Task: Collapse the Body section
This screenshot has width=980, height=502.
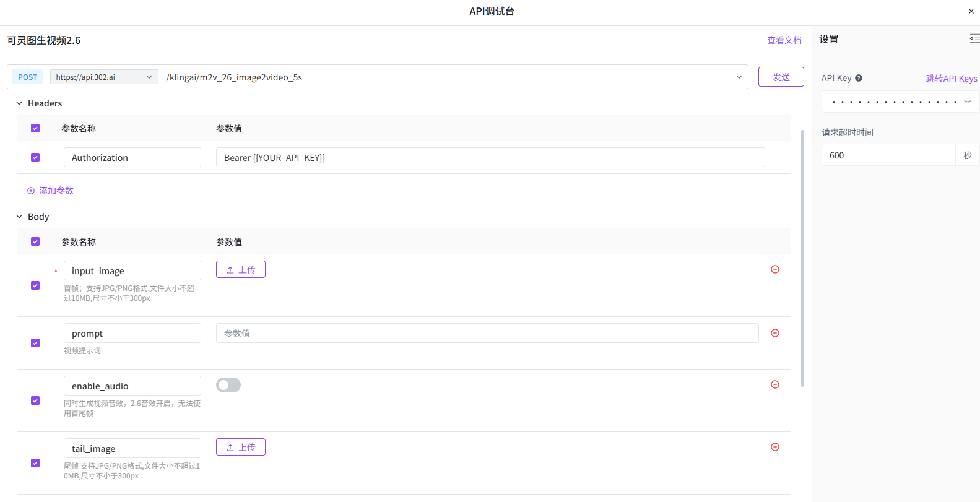Action: coord(19,217)
